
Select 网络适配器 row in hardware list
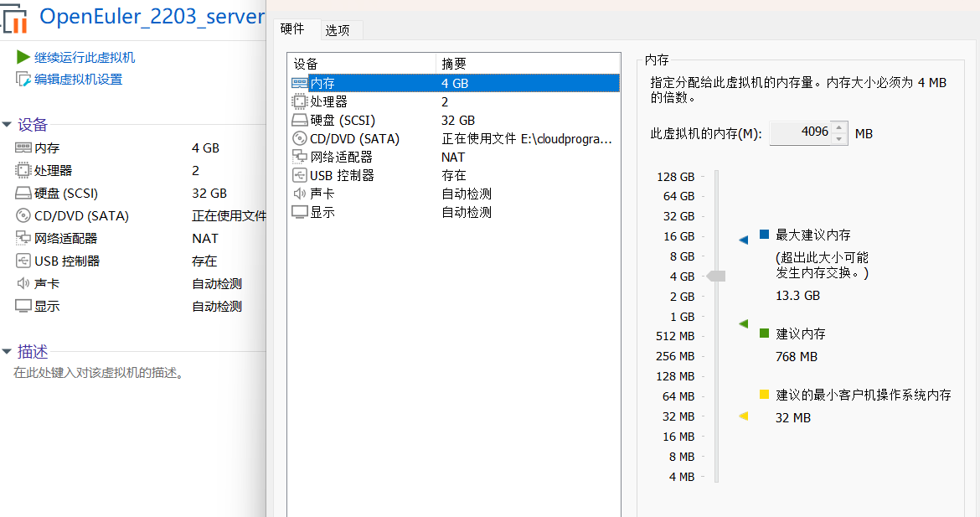point(454,157)
